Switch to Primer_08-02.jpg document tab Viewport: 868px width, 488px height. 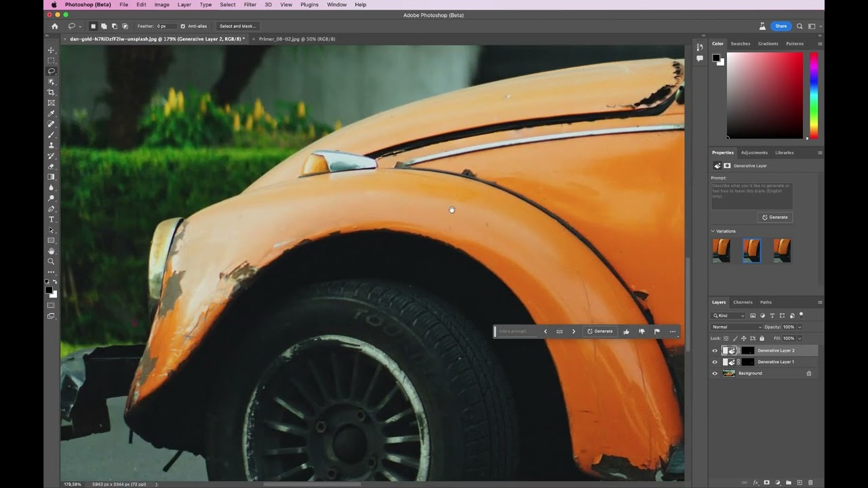(297, 39)
